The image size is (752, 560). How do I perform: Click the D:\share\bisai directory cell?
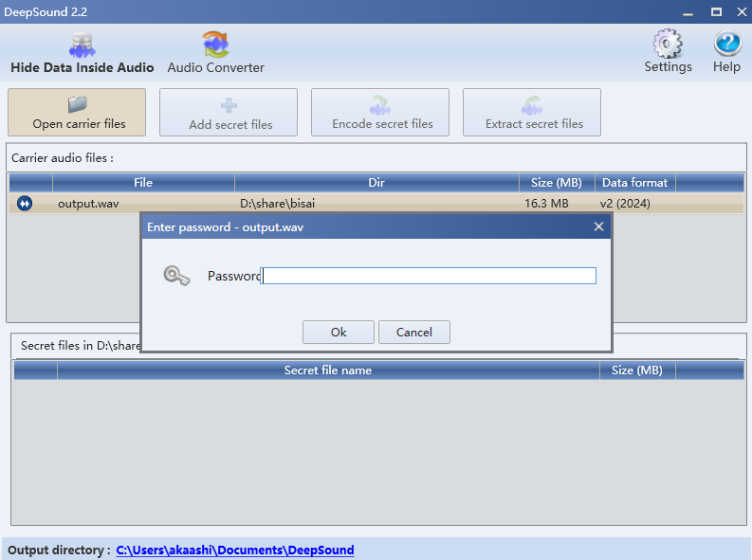click(x=277, y=204)
